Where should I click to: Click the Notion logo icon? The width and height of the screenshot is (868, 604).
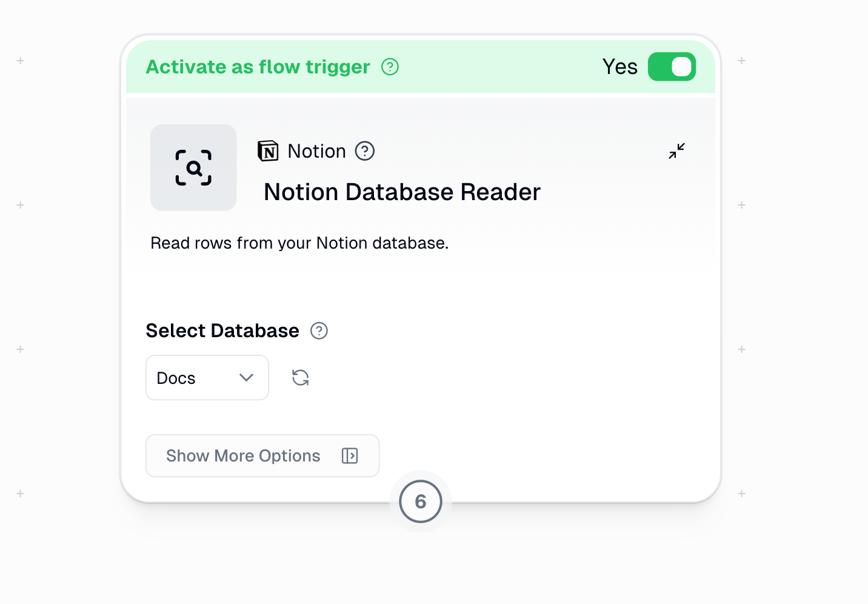(268, 151)
